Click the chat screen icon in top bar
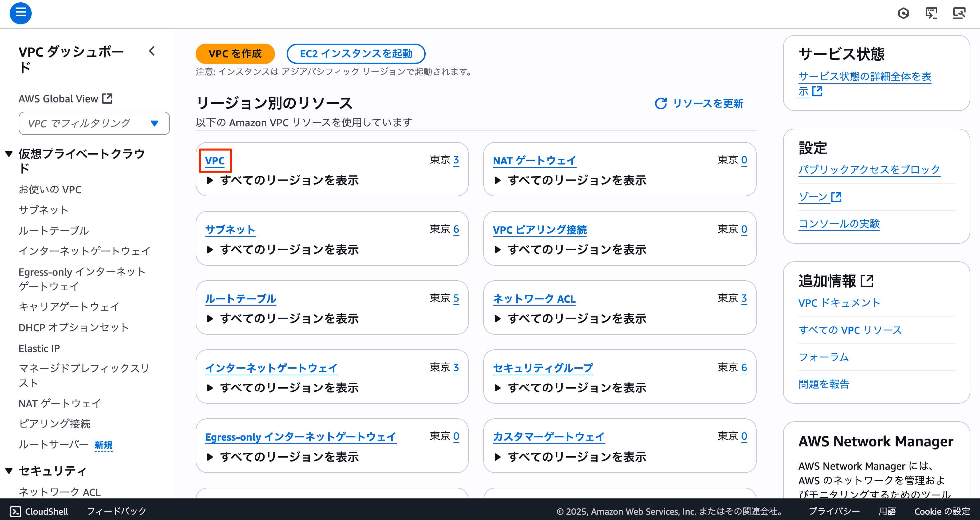This screenshot has width=980, height=520. click(x=931, y=13)
